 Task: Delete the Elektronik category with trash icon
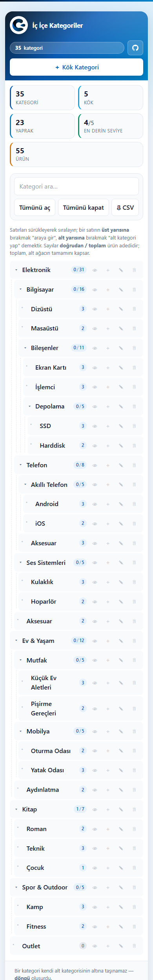[134, 270]
